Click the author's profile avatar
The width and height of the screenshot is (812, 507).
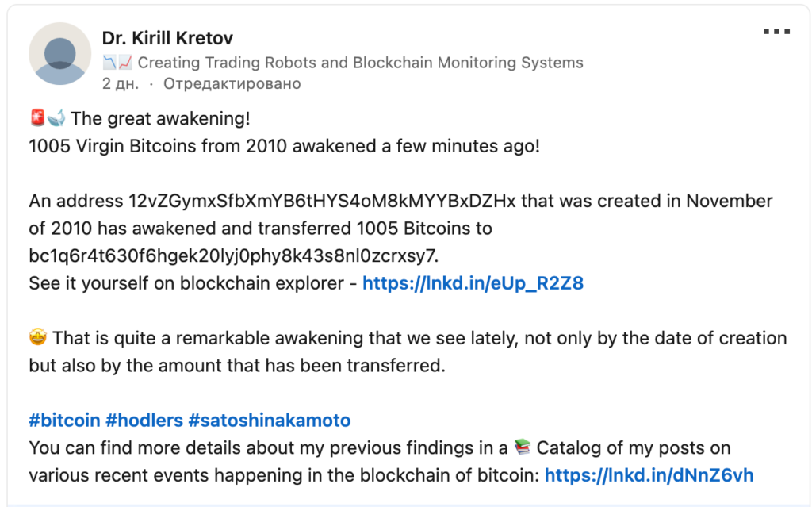(59, 53)
